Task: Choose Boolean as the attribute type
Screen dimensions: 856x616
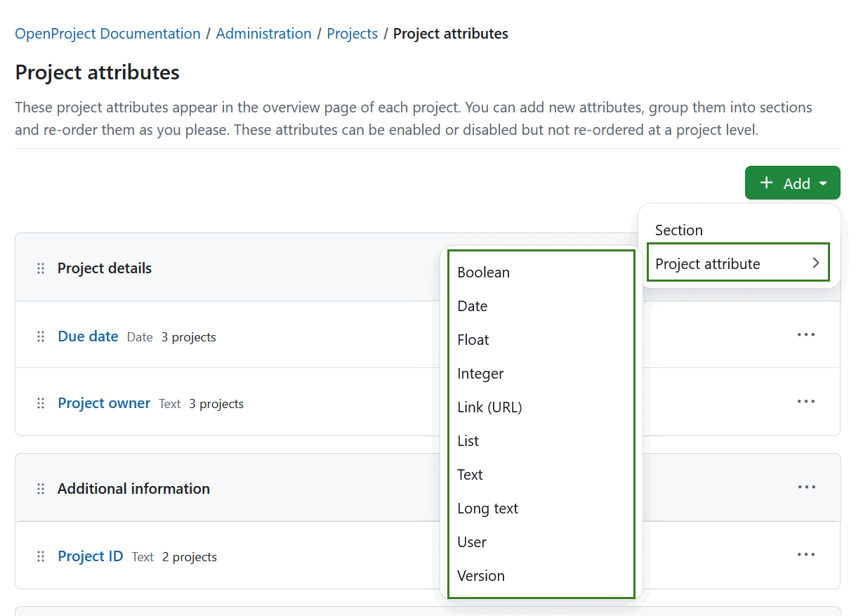Action: pos(483,273)
